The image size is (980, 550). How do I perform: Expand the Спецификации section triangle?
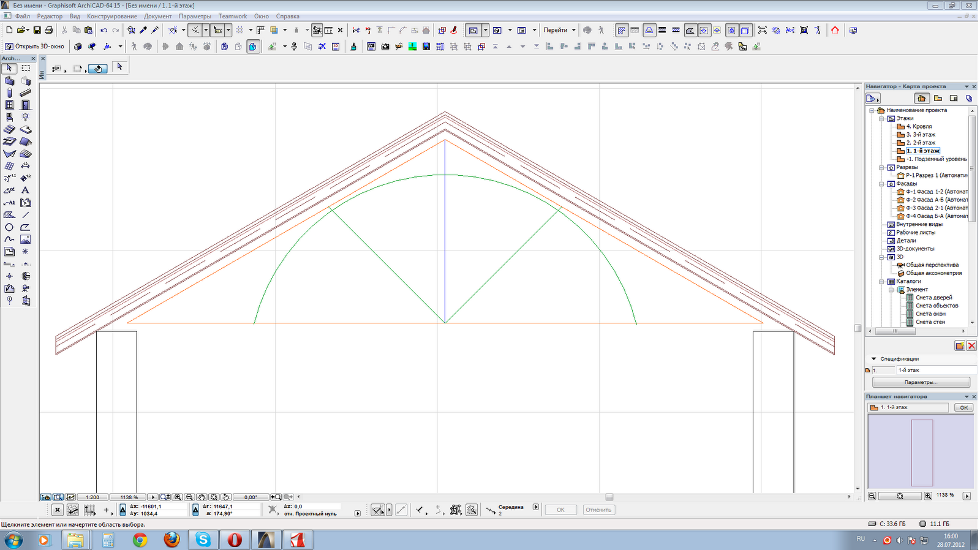(x=874, y=359)
